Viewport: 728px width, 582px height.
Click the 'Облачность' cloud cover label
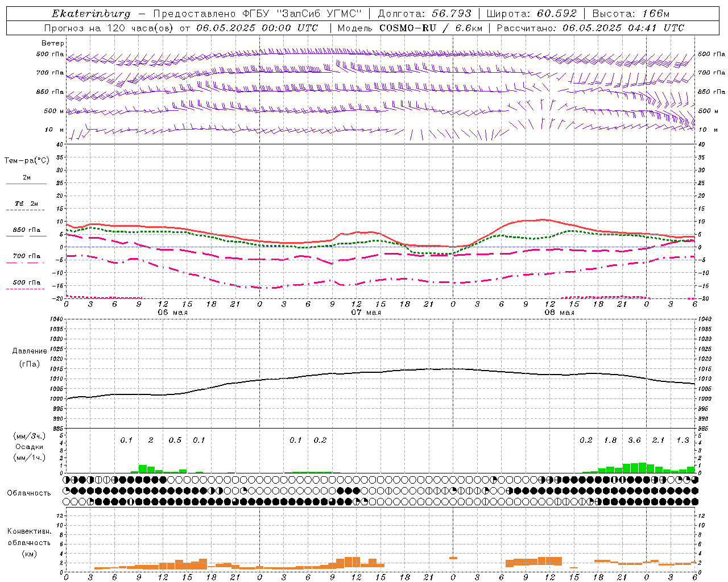pos(29,493)
